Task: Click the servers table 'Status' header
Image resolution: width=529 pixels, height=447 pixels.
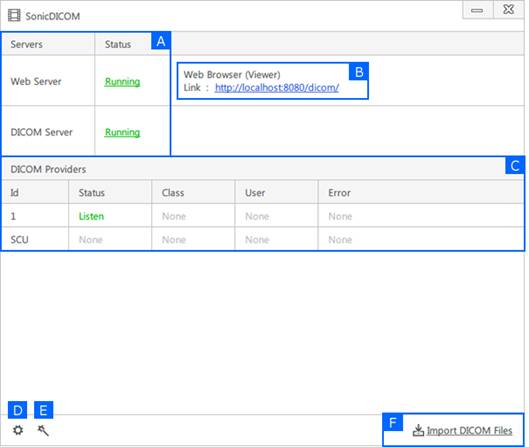Action: (x=118, y=44)
